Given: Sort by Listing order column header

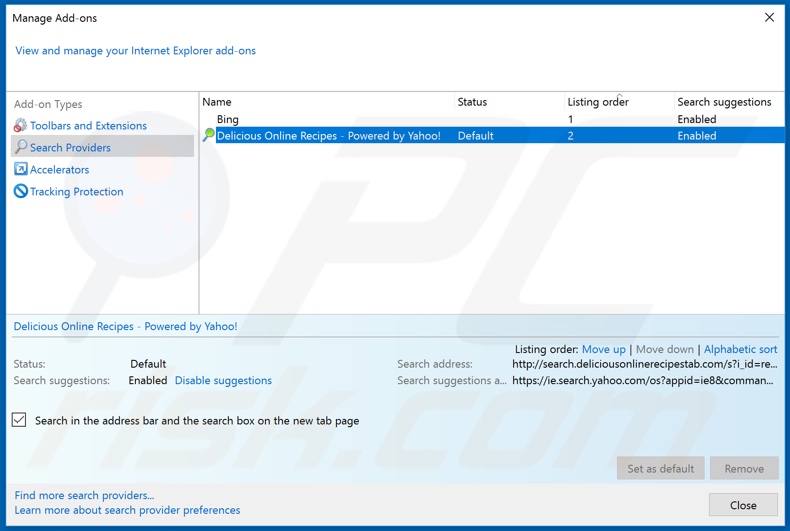Looking at the screenshot, I should click(x=598, y=102).
